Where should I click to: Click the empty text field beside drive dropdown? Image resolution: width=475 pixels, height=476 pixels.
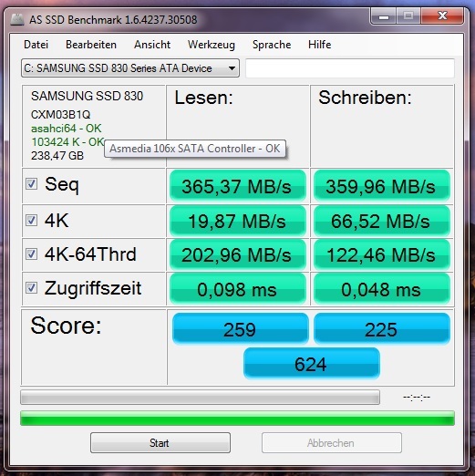tap(350, 68)
